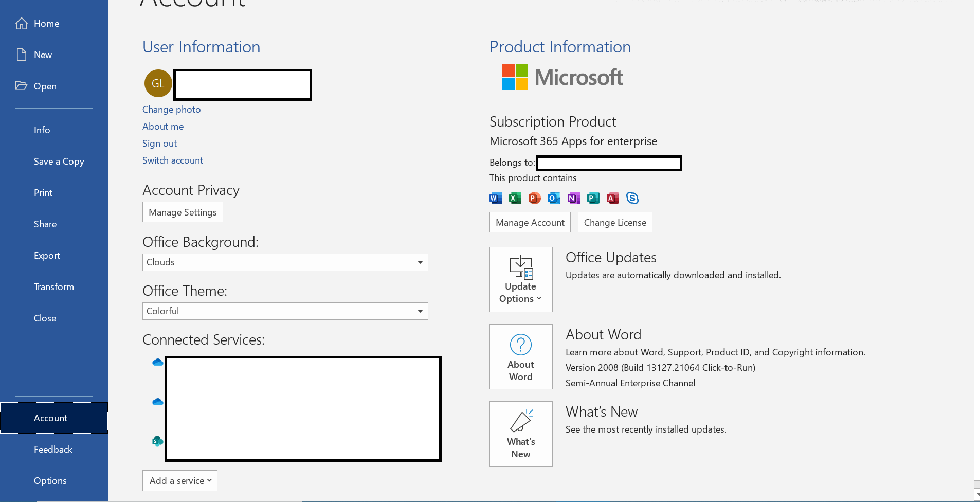Click the Skype for Business icon
This screenshot has height=502, width=980.
click(x=632, y=198)
